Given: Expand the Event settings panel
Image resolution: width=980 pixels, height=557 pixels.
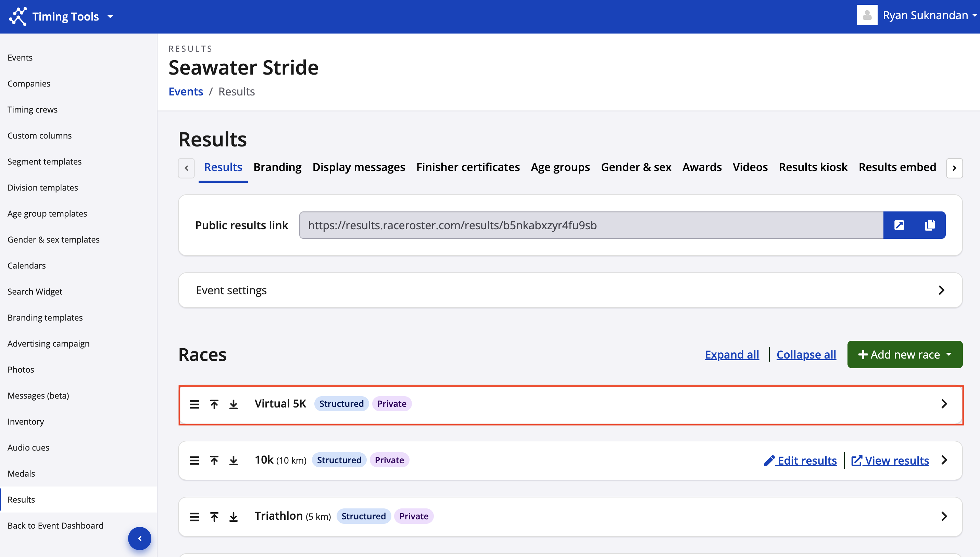Looking at the screenshot, I should pyautogui.click(x=941, y=290).
